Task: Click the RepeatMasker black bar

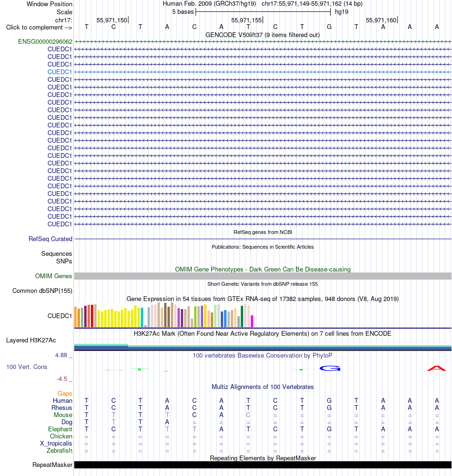Action: 263,465
